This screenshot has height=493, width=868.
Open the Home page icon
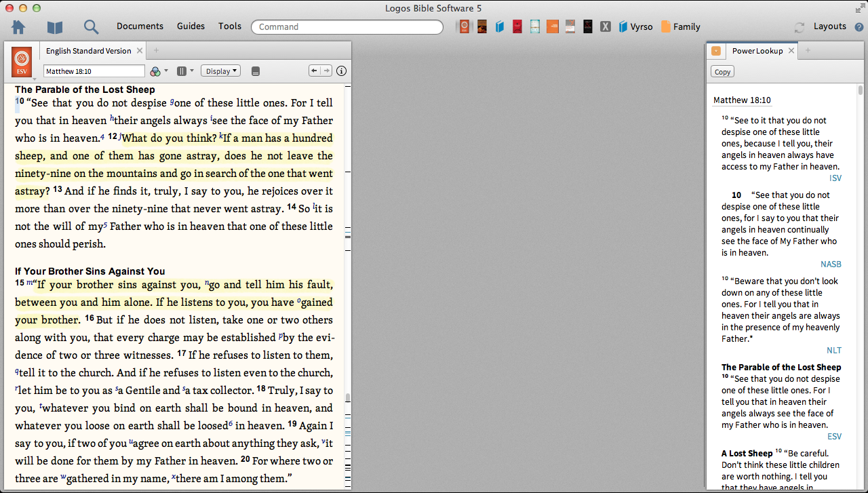coord(18,27)
